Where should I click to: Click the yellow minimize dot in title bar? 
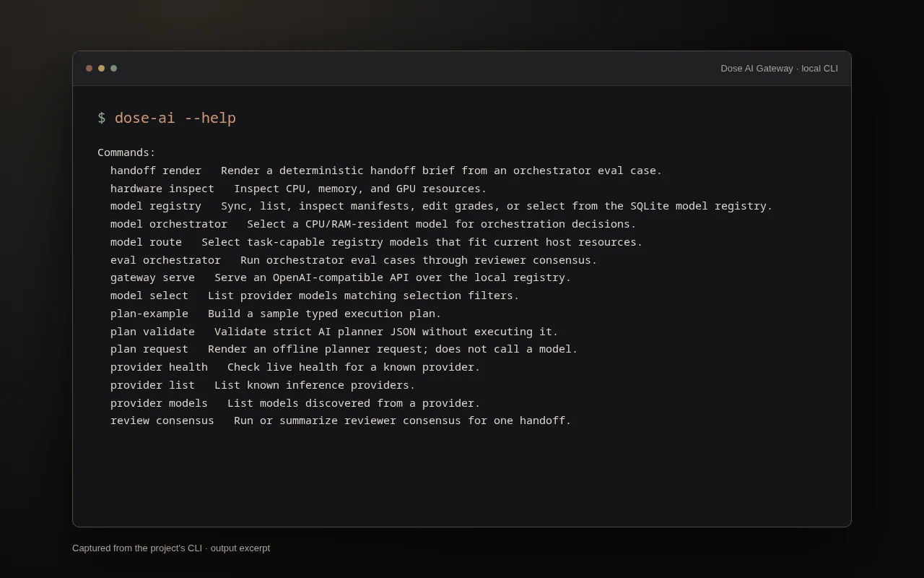tap(101, 69)
